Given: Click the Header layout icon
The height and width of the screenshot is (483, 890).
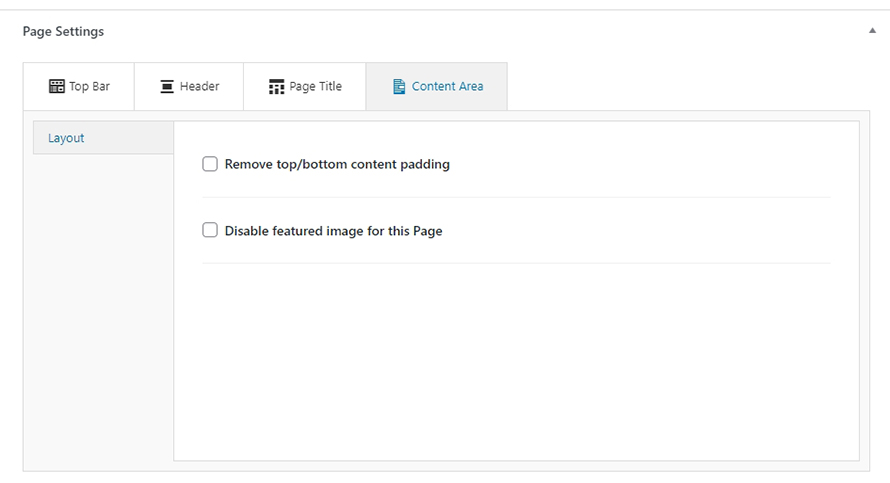Looking at the screenshot, I should click(x=167, y=86).
